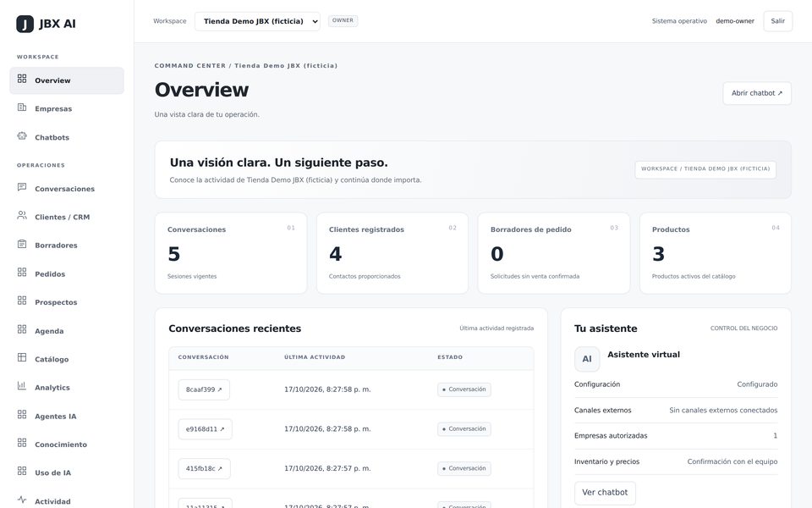Open conversation 8caaf399
This screenshot has height=508, width=812.
204,389
